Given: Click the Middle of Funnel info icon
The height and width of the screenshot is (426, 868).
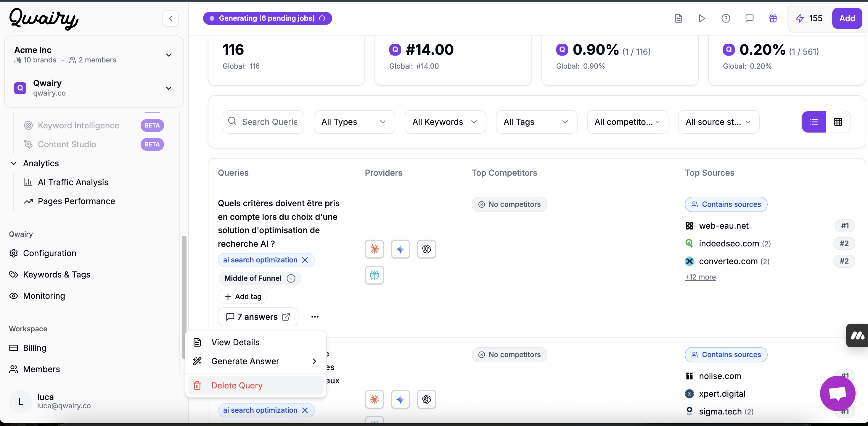Looking at the screenshot, I should (291, 278).
